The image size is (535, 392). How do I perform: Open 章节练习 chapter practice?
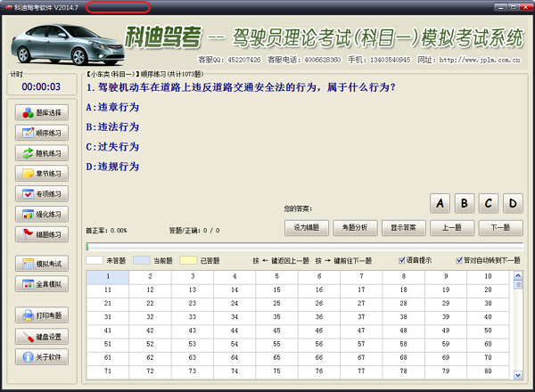(x=42, y=174)
